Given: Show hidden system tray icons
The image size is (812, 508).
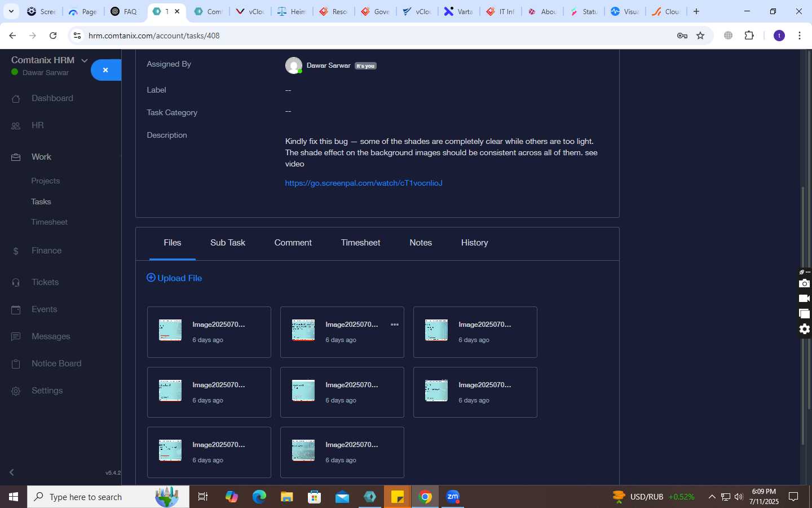Looking at the screenshot, I should [x=712, y=497].
